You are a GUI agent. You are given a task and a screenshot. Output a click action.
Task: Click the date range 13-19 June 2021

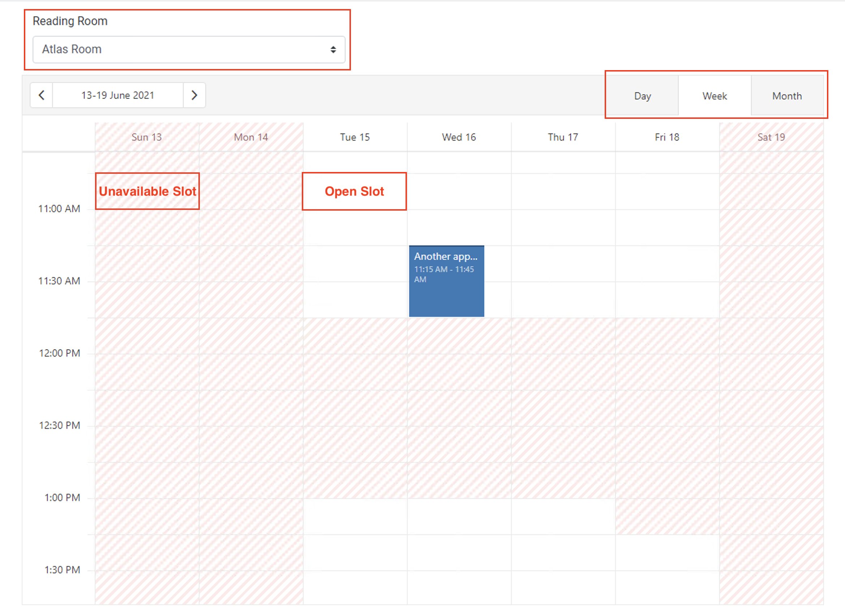pos(117,95)
